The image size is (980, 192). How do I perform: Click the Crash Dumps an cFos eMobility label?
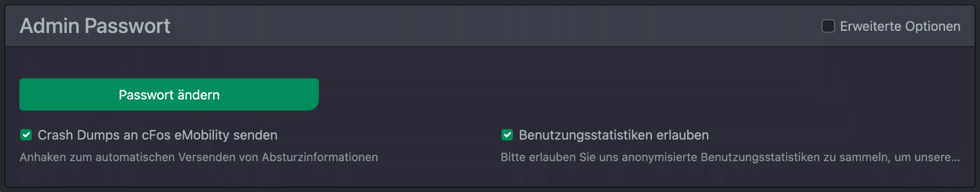point(158,135)
